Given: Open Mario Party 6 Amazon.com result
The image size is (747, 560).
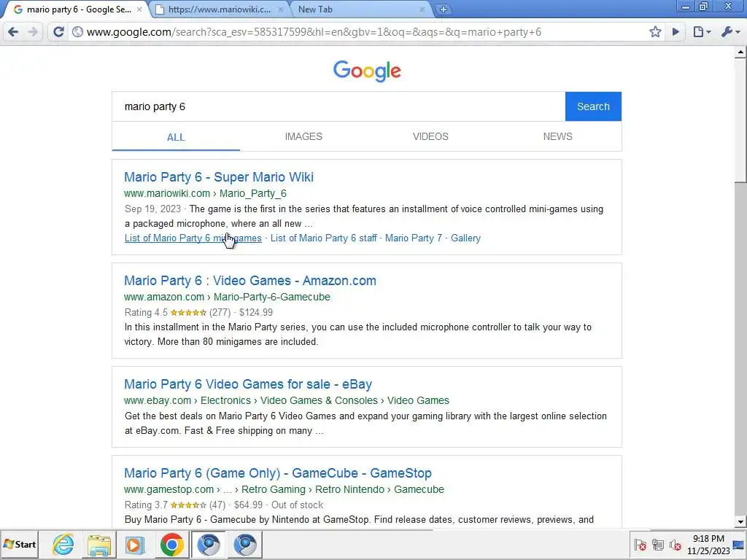Looking at the screenshot, I should click(250, 281).
